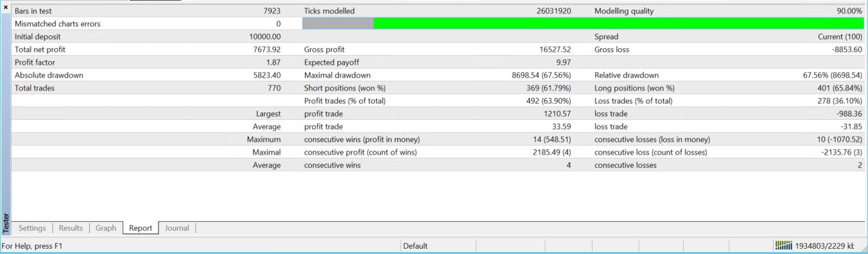The height and width of the screenshot is (254, 868).
Task: Select average consecutive wins value 4
Action: pyautogui.click(x=568, y=165)
